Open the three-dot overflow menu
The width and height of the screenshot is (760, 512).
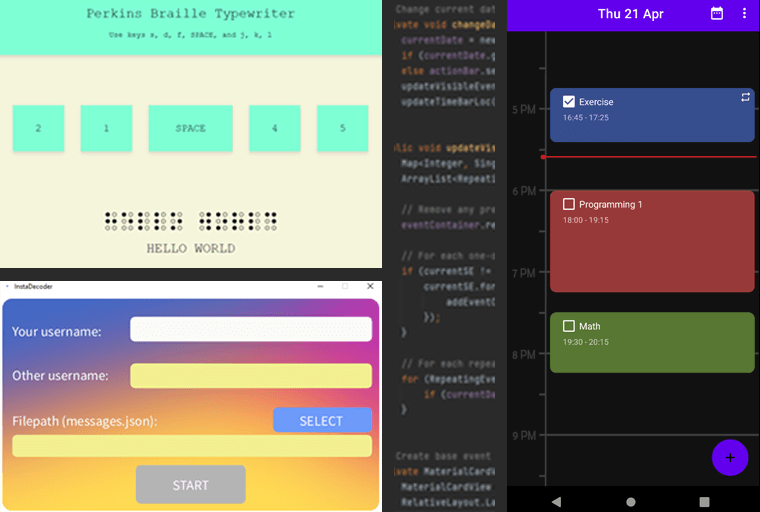coord(743,14)
